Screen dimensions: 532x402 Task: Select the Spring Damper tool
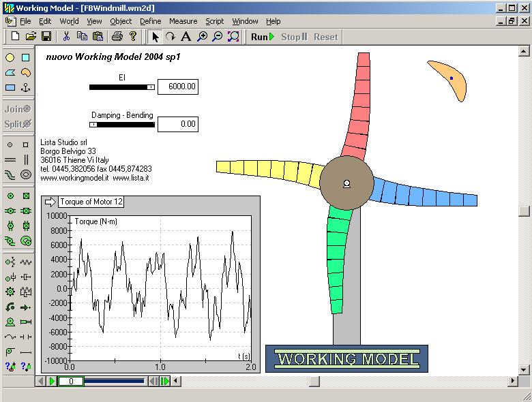coord(26,292)
